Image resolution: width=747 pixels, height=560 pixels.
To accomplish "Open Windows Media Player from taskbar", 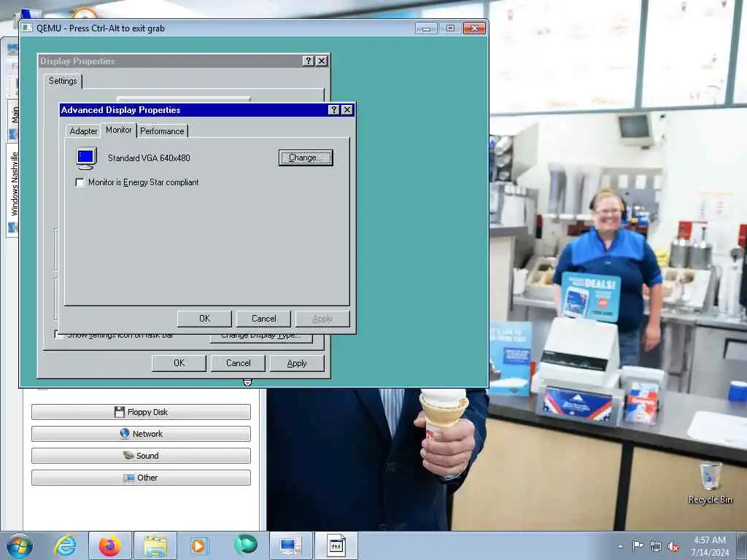I will click(198, 545).
